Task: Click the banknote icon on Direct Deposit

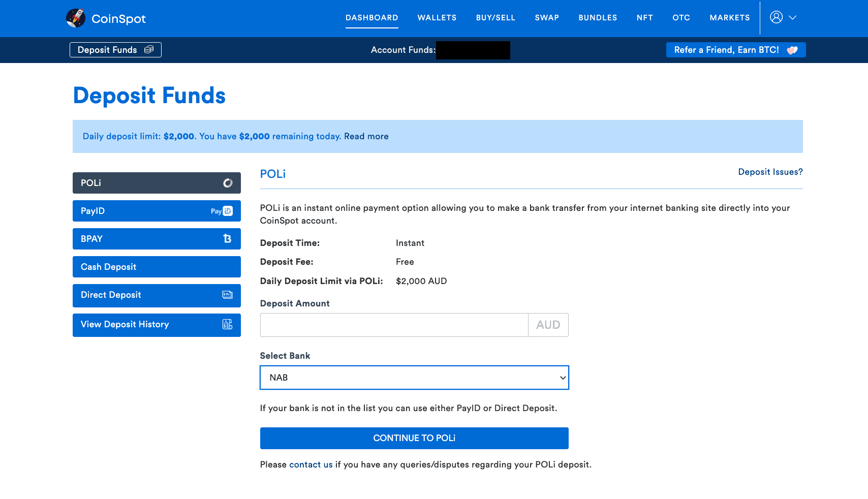Action: tap(227, 295)
